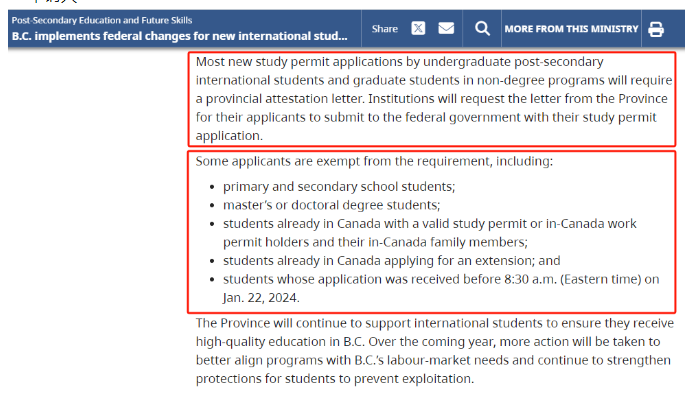The image size is (697, 407).
Task: Click the B.C. implements federal changes headline
Action: click(x=180, y=36)
